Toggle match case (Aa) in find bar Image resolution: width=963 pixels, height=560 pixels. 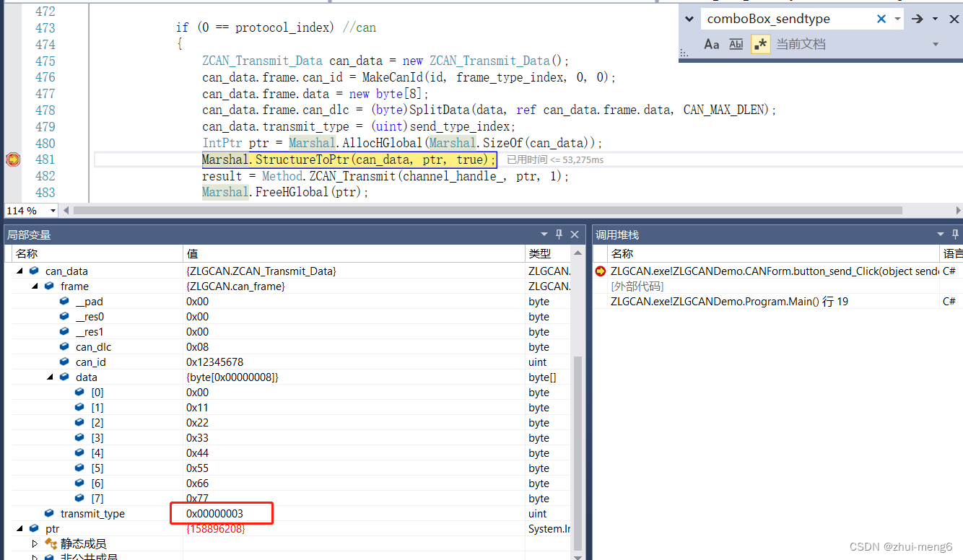(712, 44)
